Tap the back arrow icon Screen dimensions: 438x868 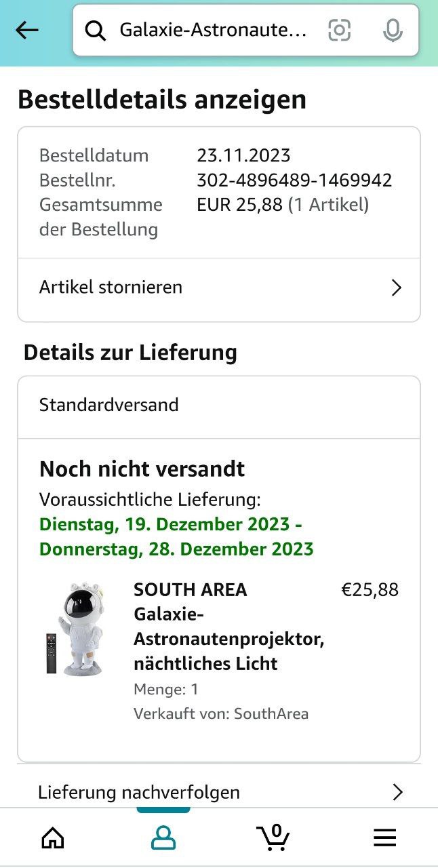click(x=27, y=30)
